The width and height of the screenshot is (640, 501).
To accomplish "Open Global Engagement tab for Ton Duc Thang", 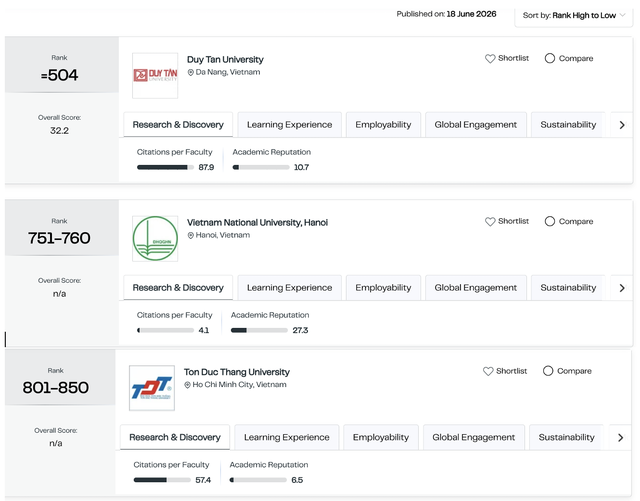I will (473, 437).
